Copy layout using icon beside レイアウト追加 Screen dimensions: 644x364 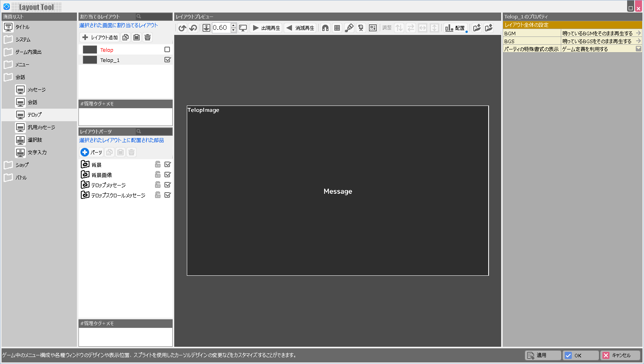point(126,38)
